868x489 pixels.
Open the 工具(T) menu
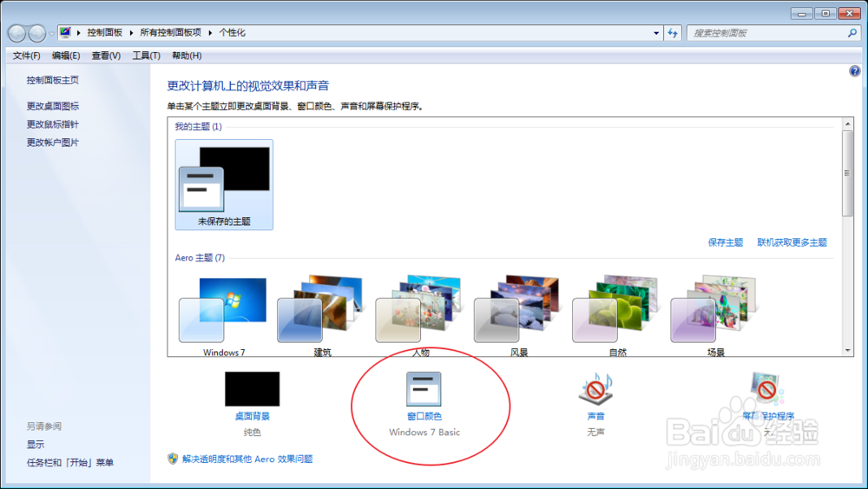click(x=146, y=56)
